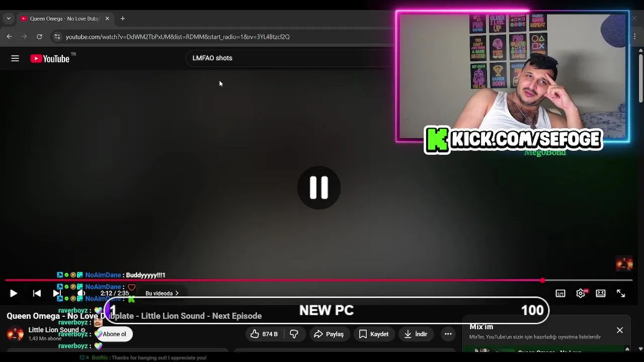Viewport: 644px width, 362px height.
Task: Enter fullscreen mode
Action: pyautogui.click(x=621, y=294)
